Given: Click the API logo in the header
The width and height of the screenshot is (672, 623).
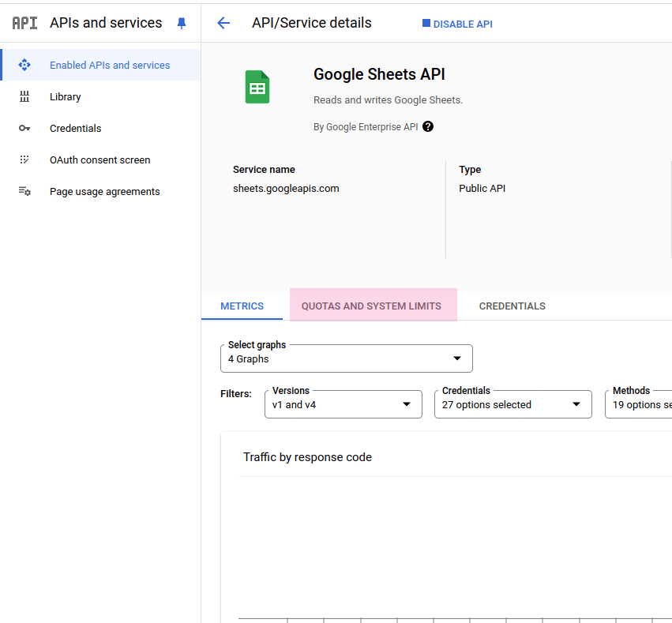Looking at the screenshot, I should pos(24,23).
